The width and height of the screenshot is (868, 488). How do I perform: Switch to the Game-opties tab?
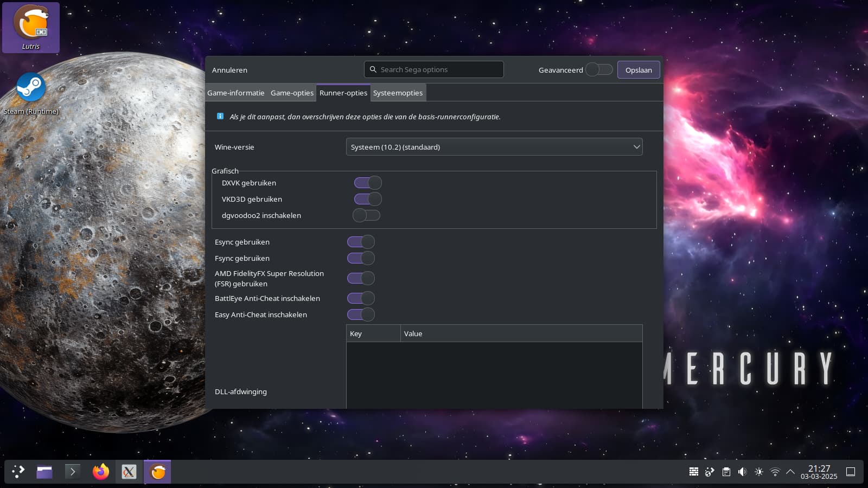click(x=292, y=93)
